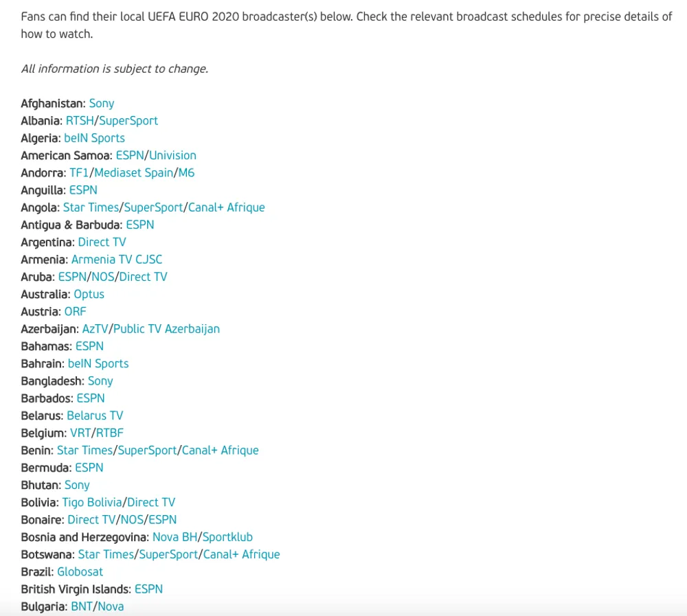Image resolution: width=687 pixels, height=616 pixels.
Task: Click the Mediaset Spain link
Action: click(134, 172)
